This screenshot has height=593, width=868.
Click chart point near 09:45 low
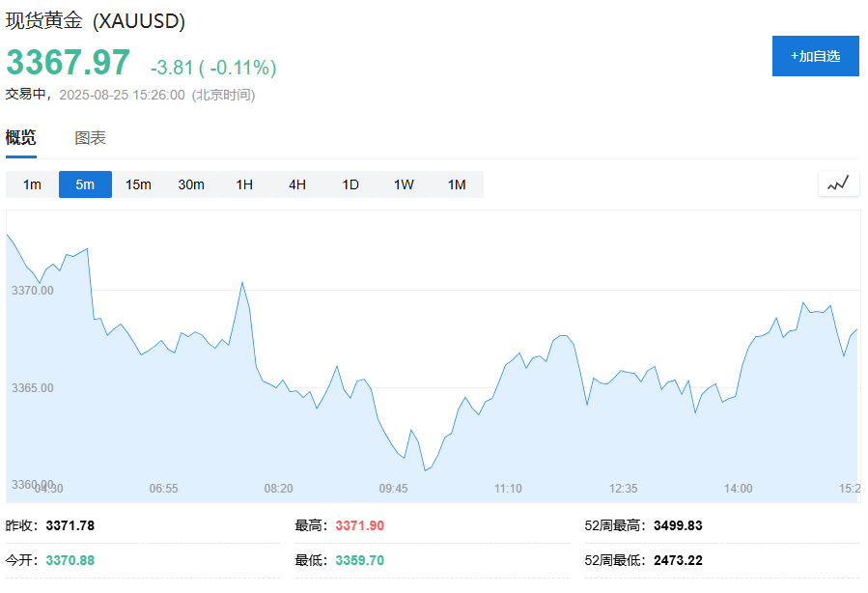[x=424, y=469]
